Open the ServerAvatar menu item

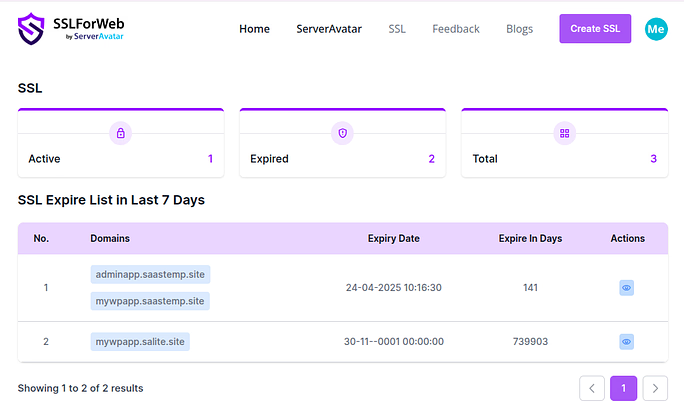coord(329,29)
